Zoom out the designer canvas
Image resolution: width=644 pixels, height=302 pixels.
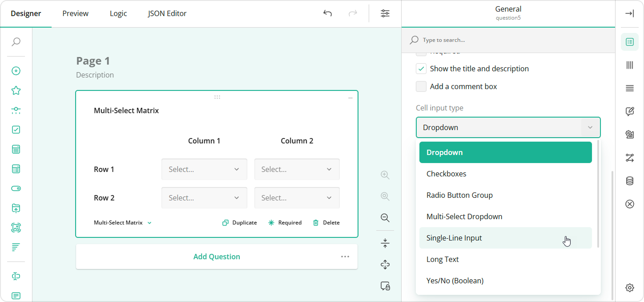385,218
